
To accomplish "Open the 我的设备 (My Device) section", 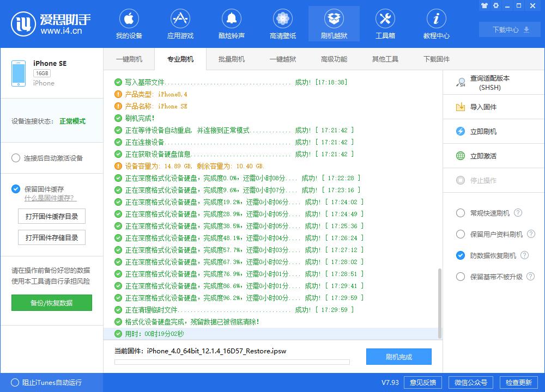I will pyautogui.click(x=129, y=23).
